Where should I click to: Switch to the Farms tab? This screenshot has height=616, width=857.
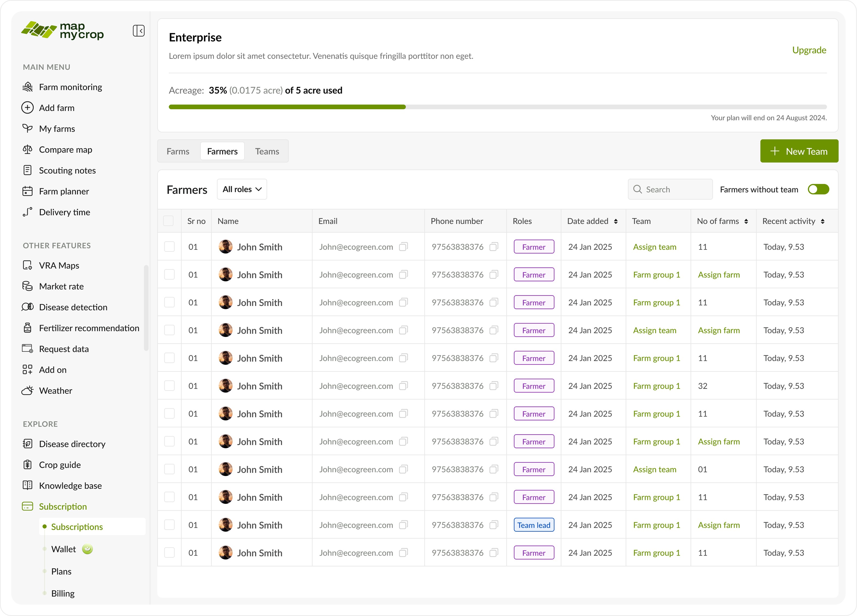pyautogui.click(x=178, y=152)
